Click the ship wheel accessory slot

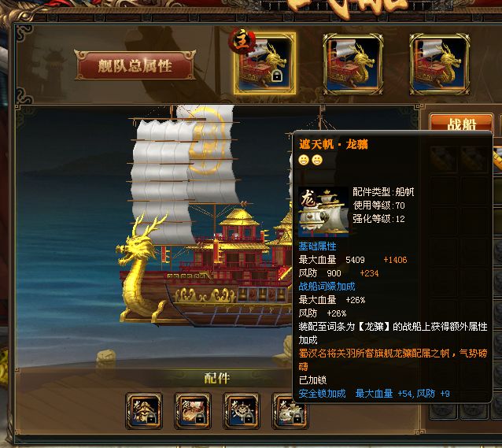[242, 411]
